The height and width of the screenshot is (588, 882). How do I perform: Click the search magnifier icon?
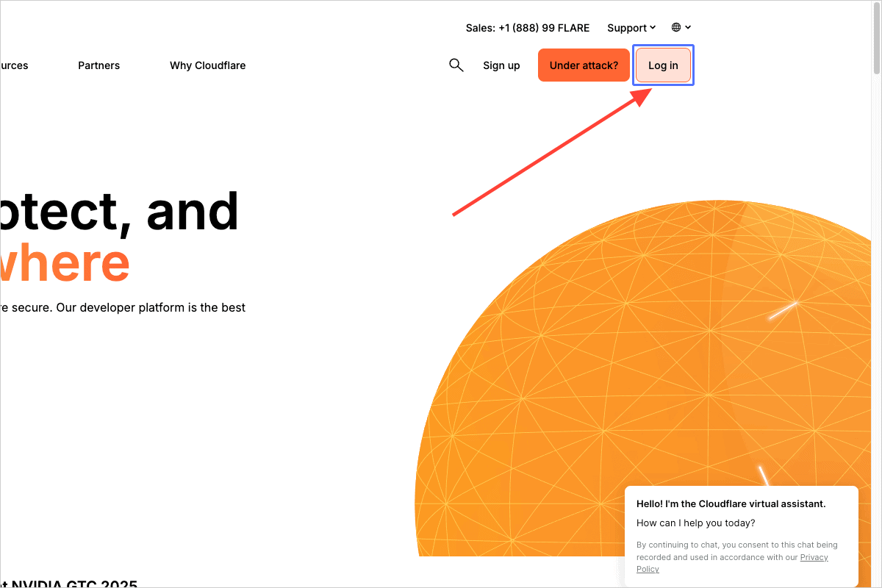(456, 65)
